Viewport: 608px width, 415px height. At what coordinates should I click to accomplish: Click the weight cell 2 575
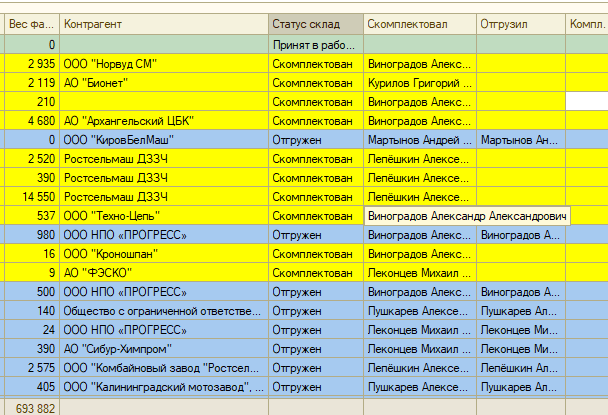point(32,368)
